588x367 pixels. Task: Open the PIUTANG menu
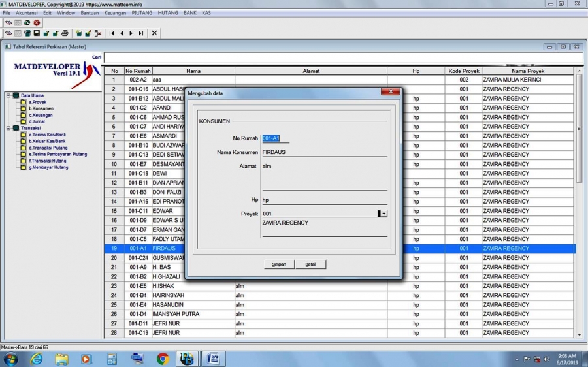coord(142,13)
